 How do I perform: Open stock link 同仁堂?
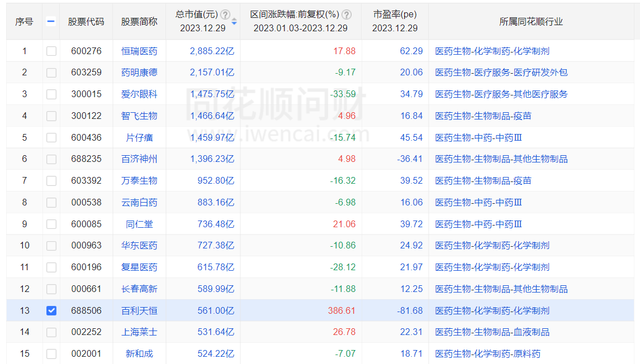tap(139, 224)
